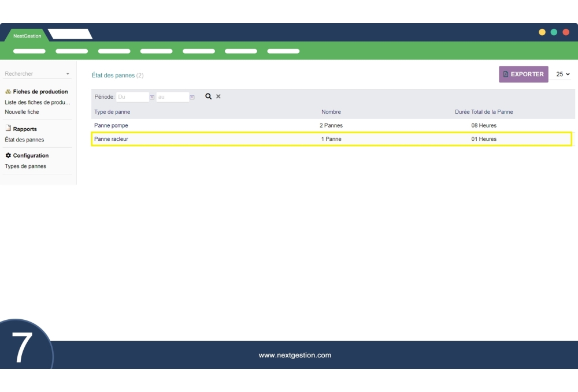Open the calendar picker for the 'au' date
This screenshot has height=392, width=578.
point(192,97)
